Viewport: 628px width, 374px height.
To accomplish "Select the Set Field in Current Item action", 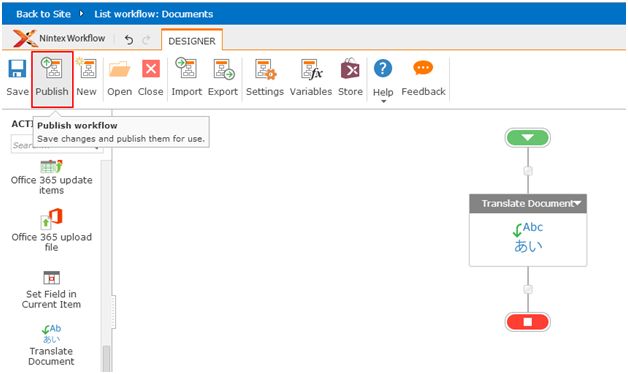I will point(51,290).
